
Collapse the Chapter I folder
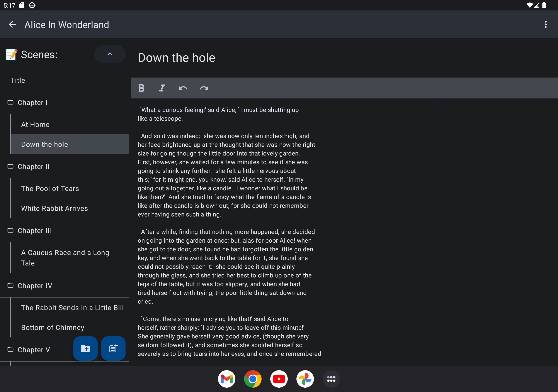pyautogui.click(x=32, y=103)
